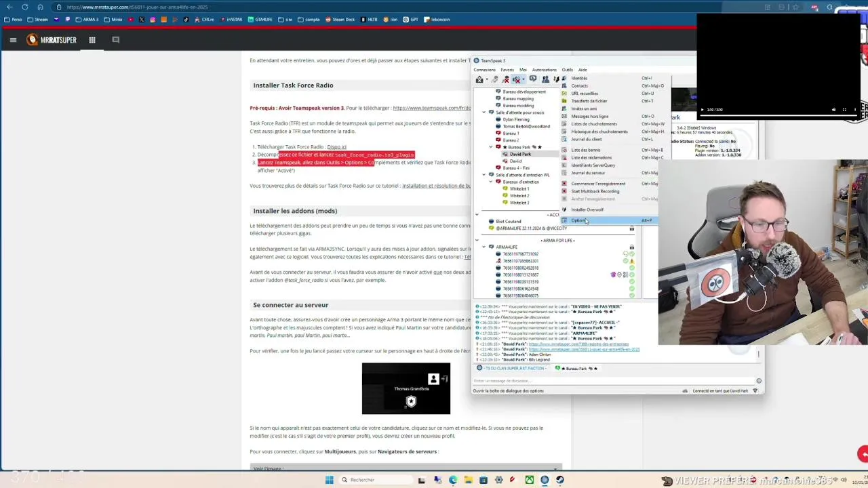Select user David Park in channel tree
868x488 pixels.
tap(520, 154)
